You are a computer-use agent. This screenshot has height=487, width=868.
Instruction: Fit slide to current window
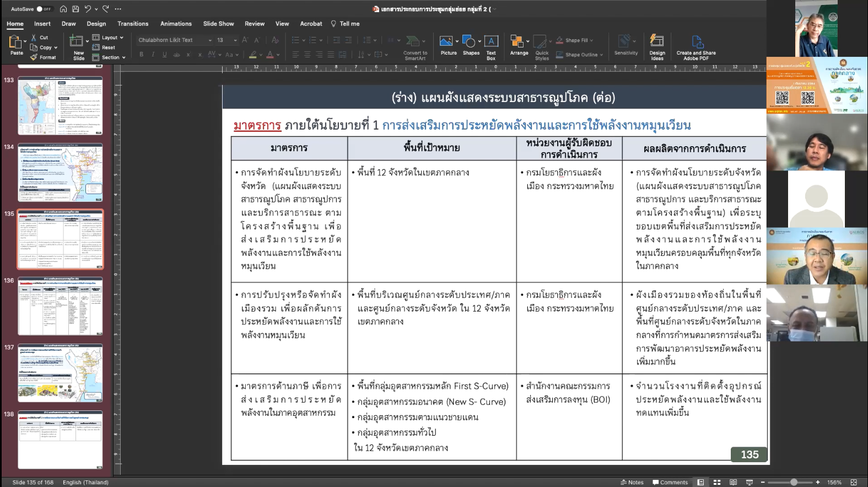click(x=853, y=482)
